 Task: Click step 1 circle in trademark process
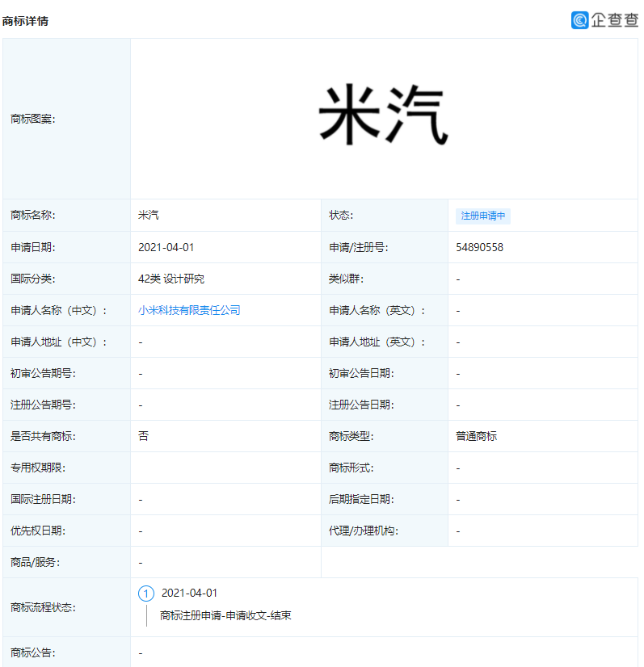(146, 594)
